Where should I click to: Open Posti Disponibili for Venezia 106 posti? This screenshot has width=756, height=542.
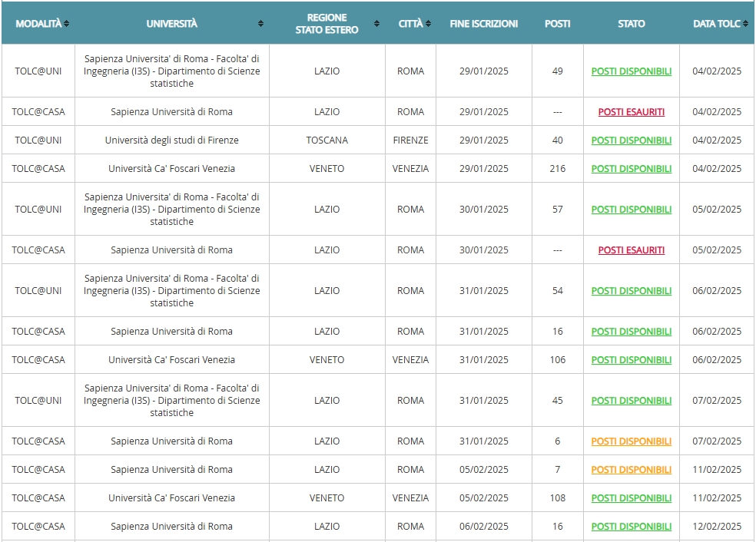(631, 360)
